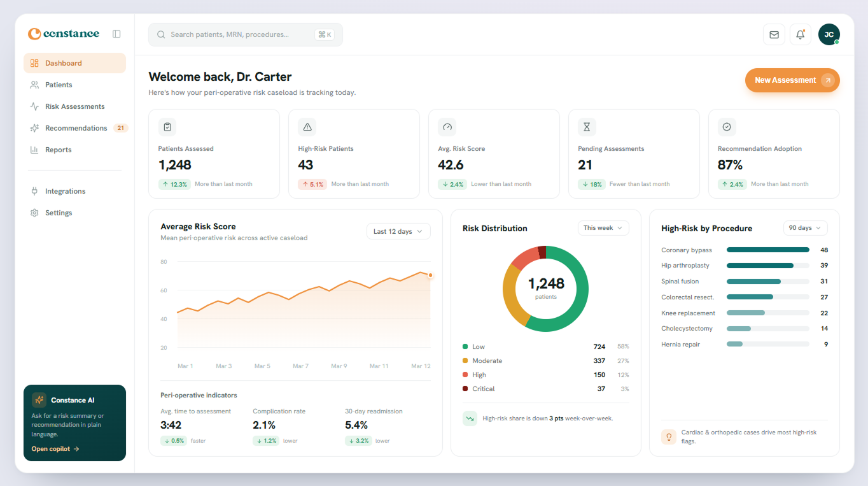Click the 12.3% Patients Assessed change badge
The width and height of the screenshot is (868, 486).
(x=174, y=184)
